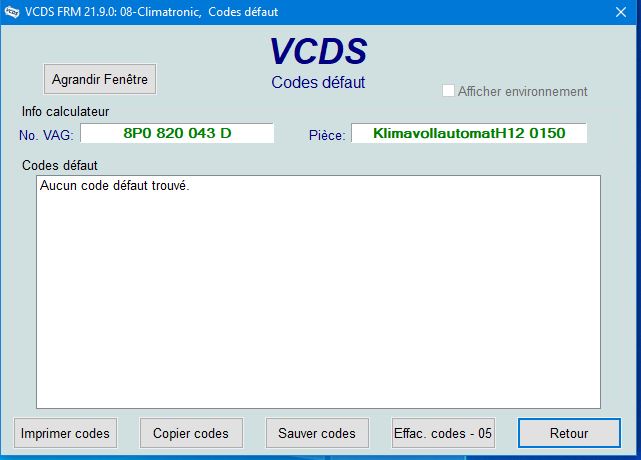Clear codes via Effac. codes - 05
Image resolution: width=641 pixels, height=460 pixels.
click(443, 433)
